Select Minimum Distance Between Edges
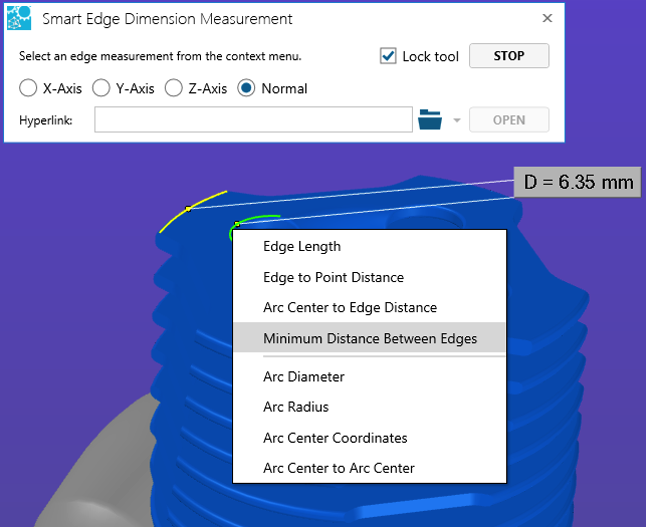 click(369, 338)
